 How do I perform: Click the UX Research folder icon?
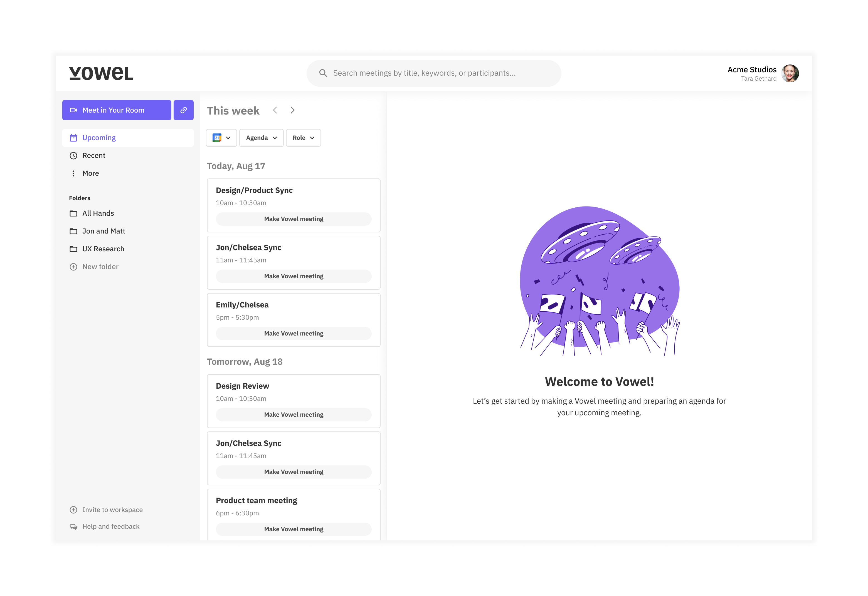tap(74, 249)
